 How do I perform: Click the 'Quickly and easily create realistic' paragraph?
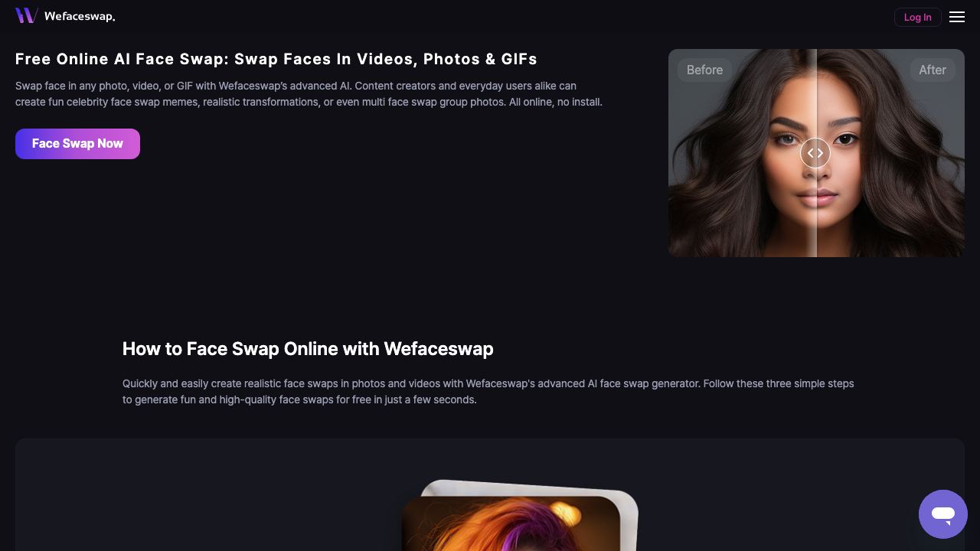(x=488, y=392)
